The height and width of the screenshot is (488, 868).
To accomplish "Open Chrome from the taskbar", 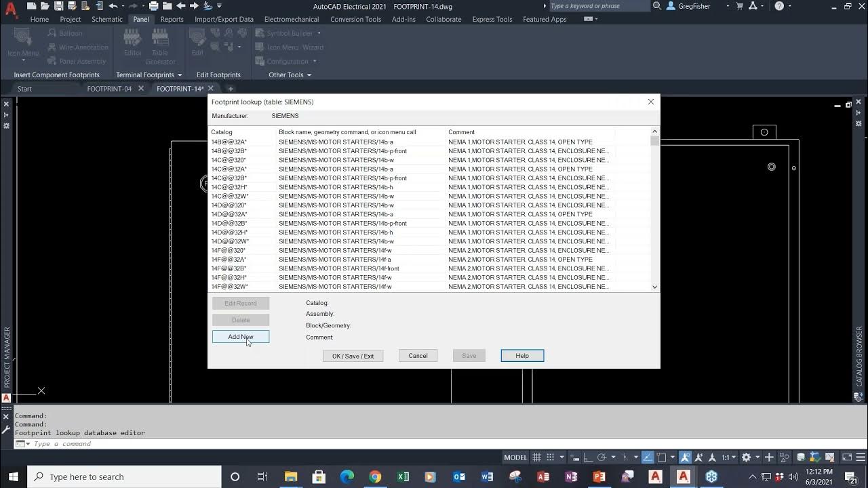I will pyautogui.click(x=375, y=476).
